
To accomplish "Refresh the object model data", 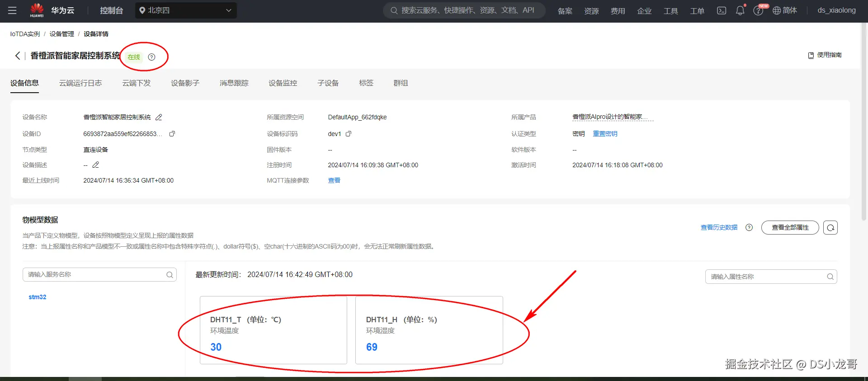I will pyautogui.click(x=830, y=227).
